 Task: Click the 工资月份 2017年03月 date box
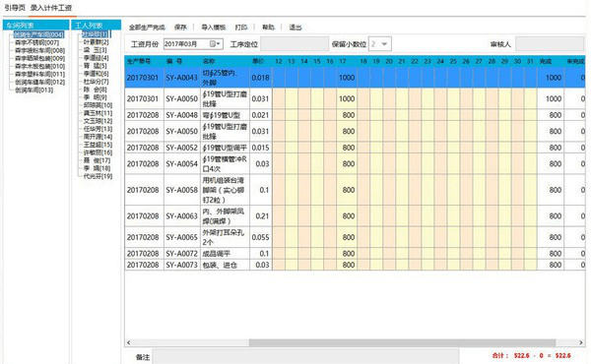(193, 44)
